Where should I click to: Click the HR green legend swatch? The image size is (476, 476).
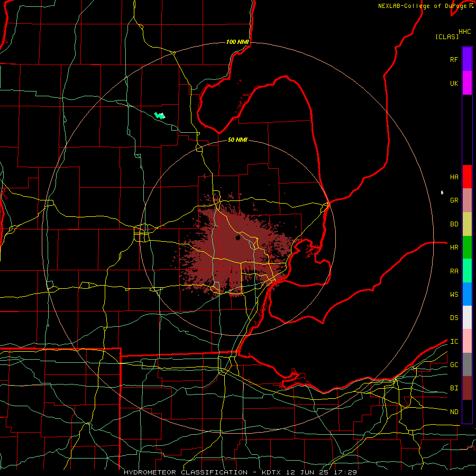coord(467,248)
